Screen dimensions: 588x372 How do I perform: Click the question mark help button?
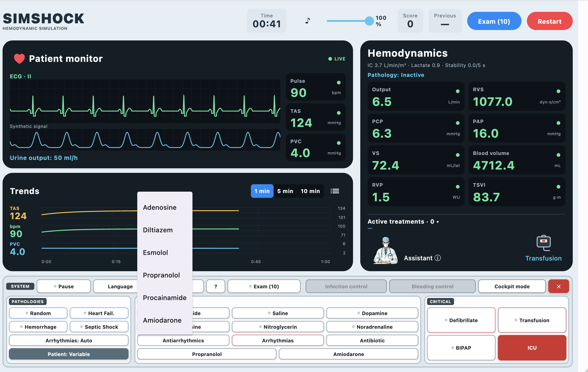[216, 286]
